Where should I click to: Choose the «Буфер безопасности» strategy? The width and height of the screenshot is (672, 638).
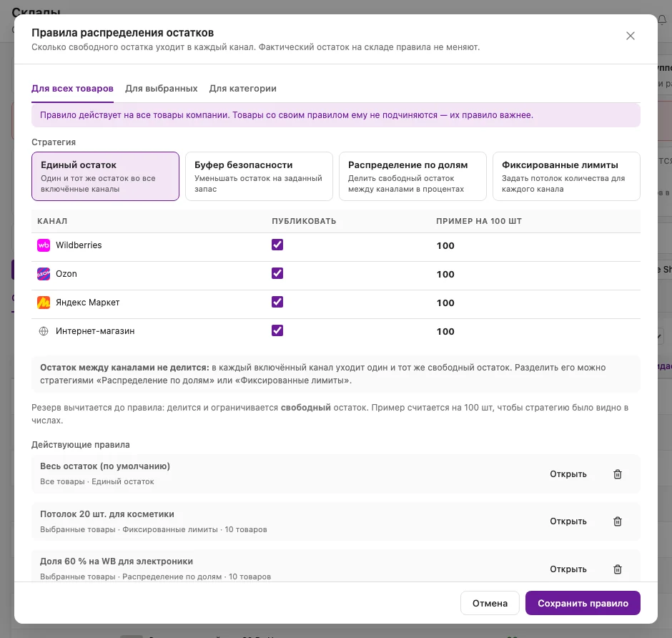pos(259,176)
